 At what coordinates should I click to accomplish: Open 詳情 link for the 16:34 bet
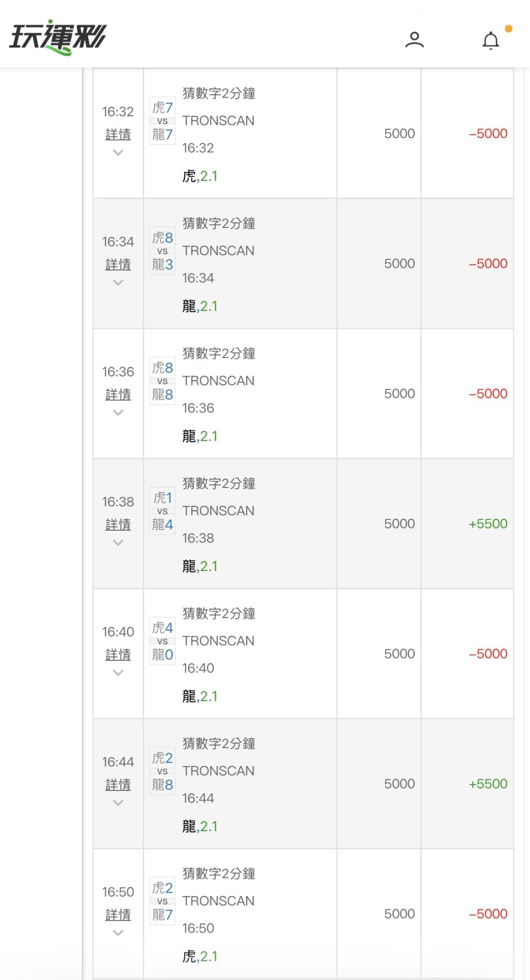118,265
